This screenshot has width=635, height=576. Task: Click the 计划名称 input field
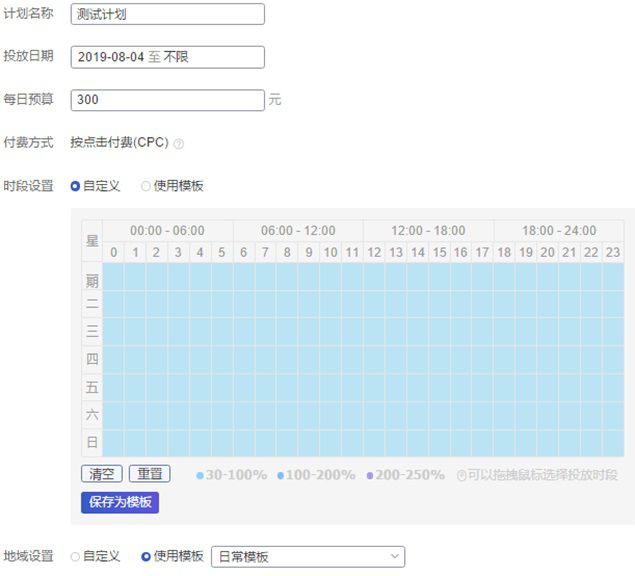(168, 14)
